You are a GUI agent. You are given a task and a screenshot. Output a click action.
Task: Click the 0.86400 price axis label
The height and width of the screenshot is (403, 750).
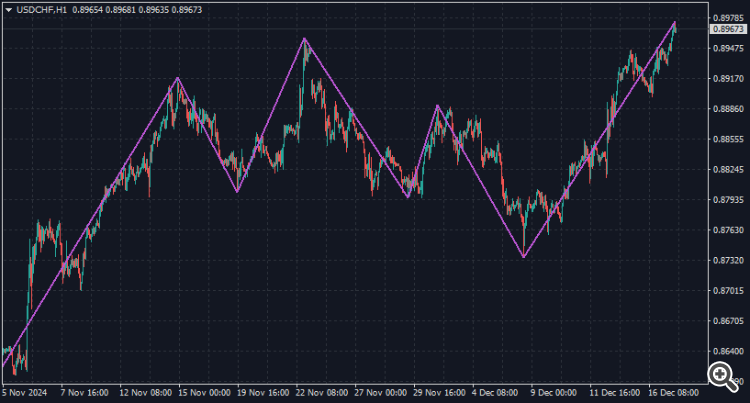(728, 351)
